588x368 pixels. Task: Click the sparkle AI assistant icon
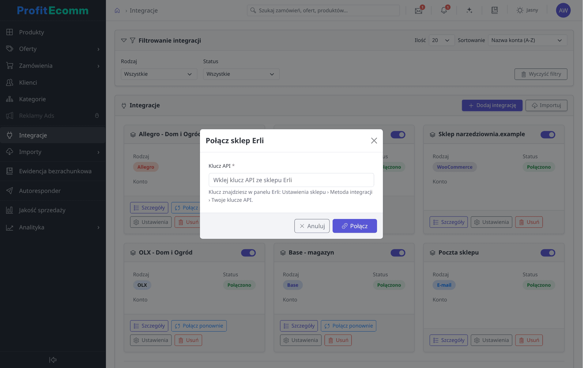pyautogui.click(x=469, y=10)
